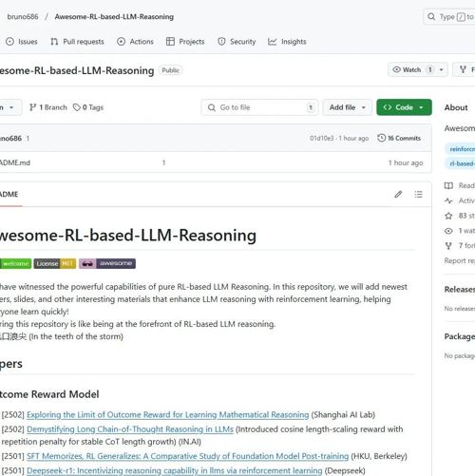Click the 'Outcome Reward Model' section heading
The width and height of the screenshot is (475, 476).
[49, 394]
